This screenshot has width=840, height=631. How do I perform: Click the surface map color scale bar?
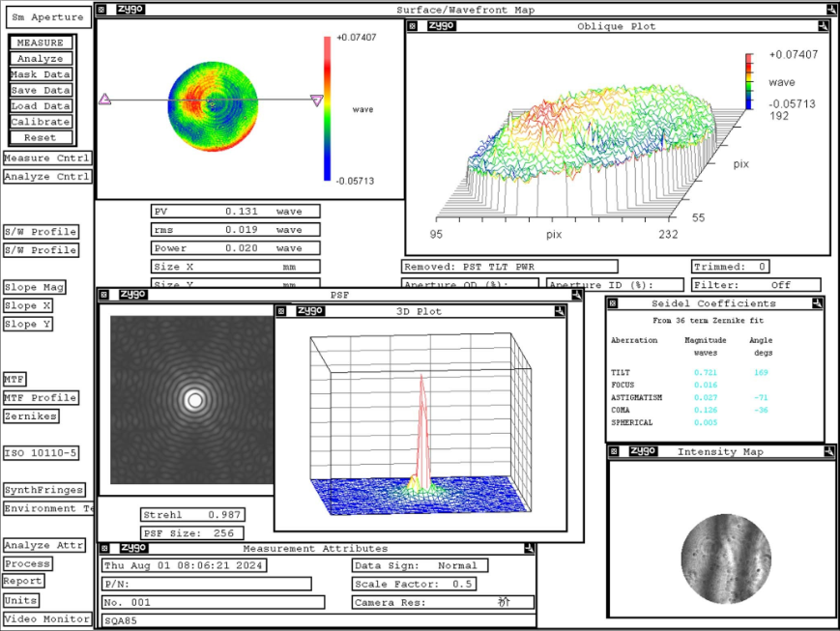pos(328,108)
